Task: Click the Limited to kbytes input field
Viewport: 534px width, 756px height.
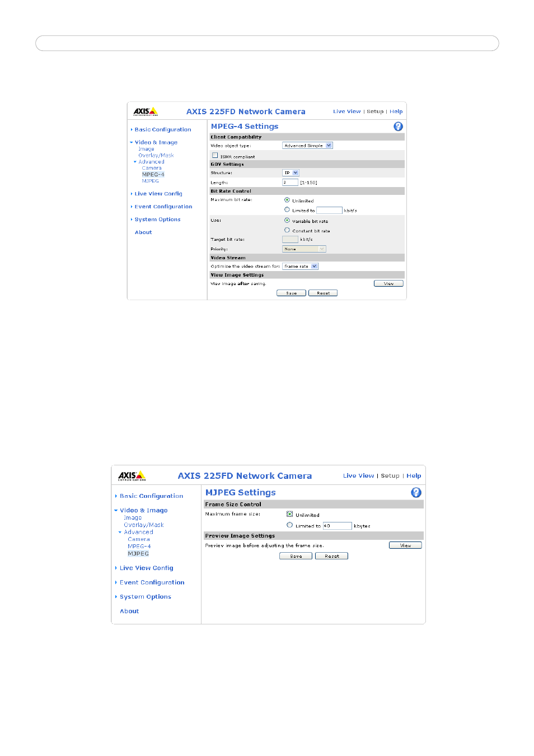Action: coord(337,526)
